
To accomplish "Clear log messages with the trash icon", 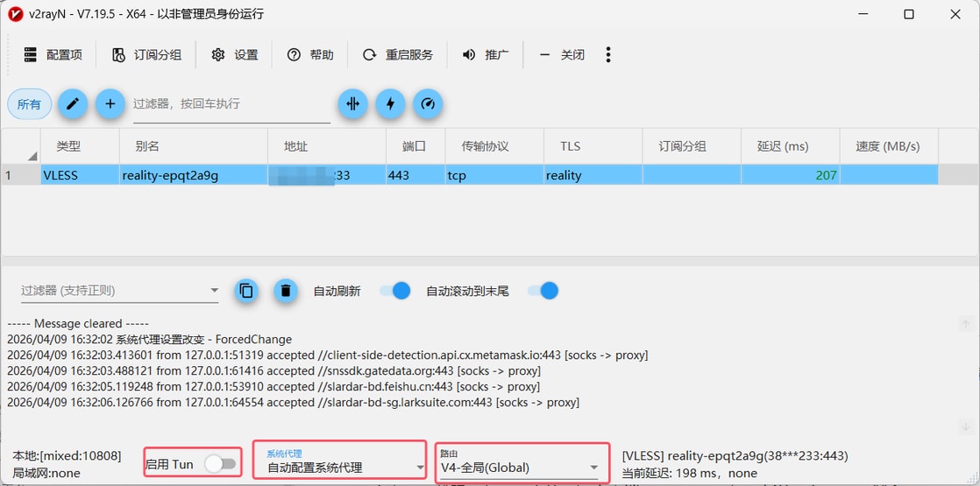I will [x=285, y=291].
